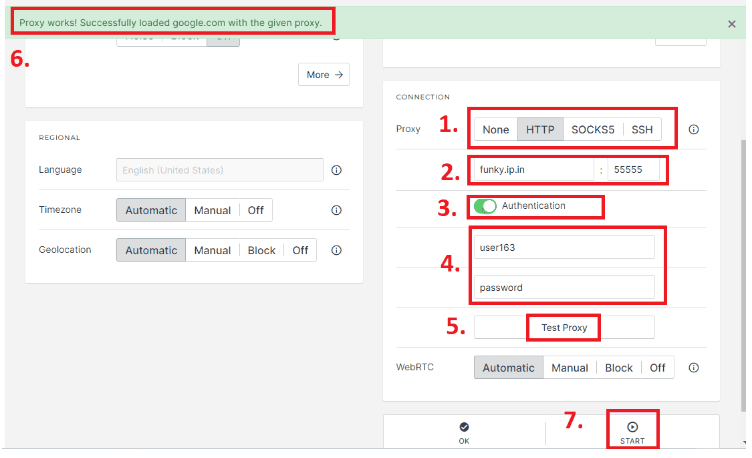Dismiss the proxy success notification banner

(x=732, y=23)
